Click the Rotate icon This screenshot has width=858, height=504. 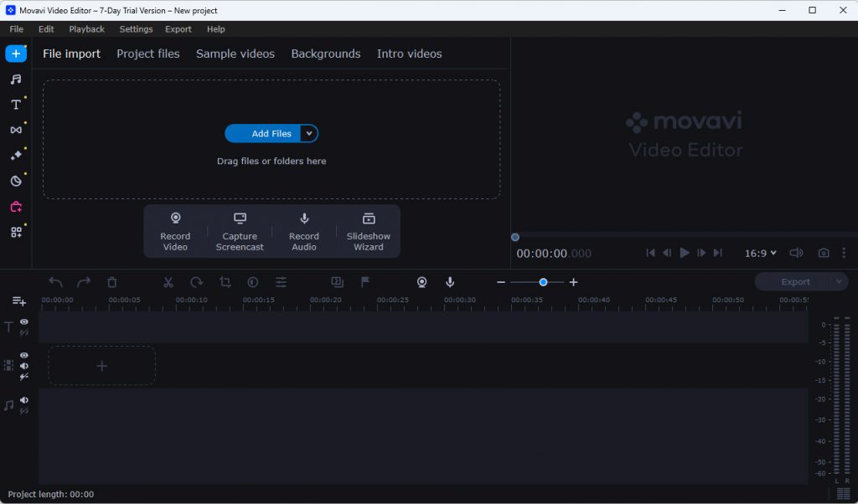196,282
